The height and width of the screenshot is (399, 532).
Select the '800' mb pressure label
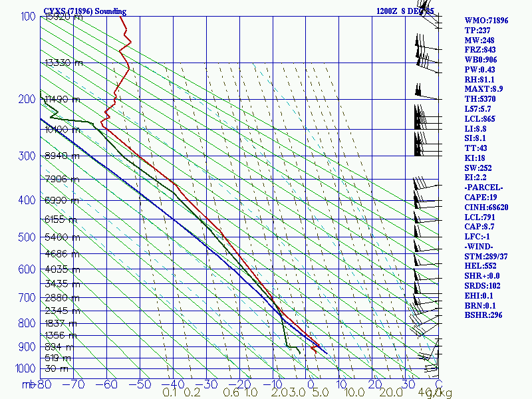27,323
